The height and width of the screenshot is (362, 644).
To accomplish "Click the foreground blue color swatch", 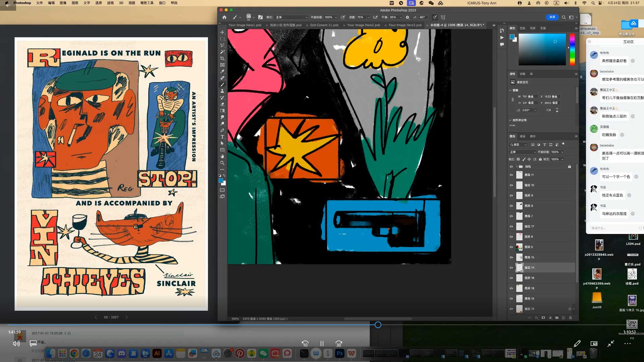I will 220,181.
